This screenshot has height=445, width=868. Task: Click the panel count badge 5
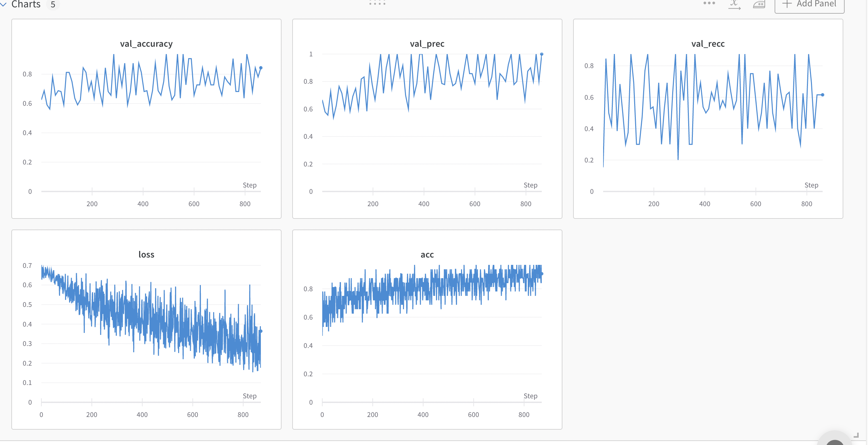click(x=53, y=4)
